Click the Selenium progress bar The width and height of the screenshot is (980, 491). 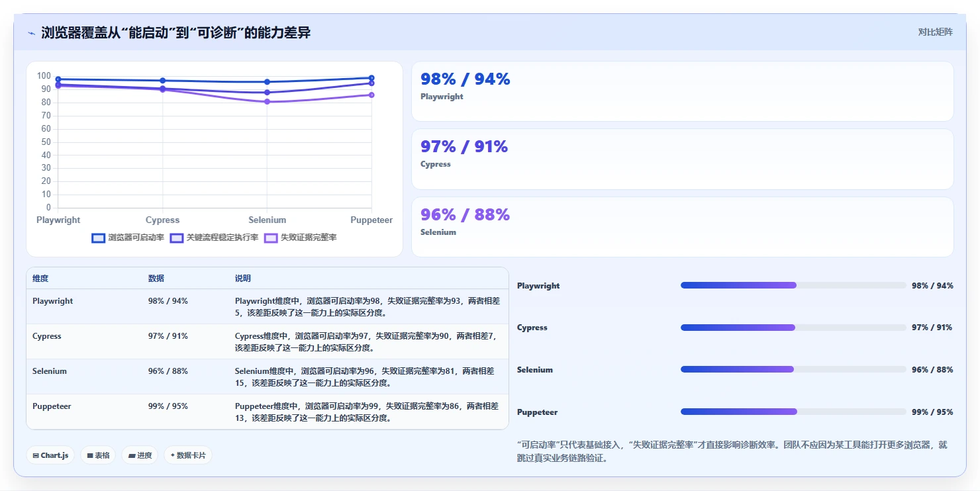tap(793, 369)
